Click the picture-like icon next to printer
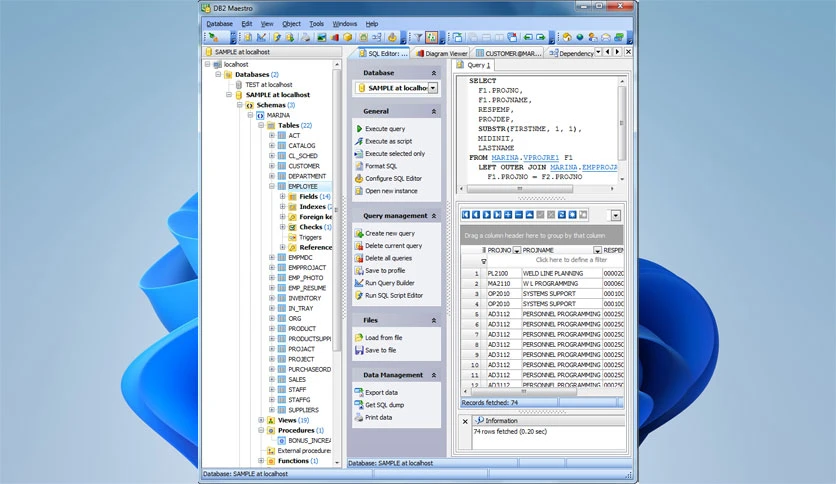 pyautogui.click(x=321, y=37)
